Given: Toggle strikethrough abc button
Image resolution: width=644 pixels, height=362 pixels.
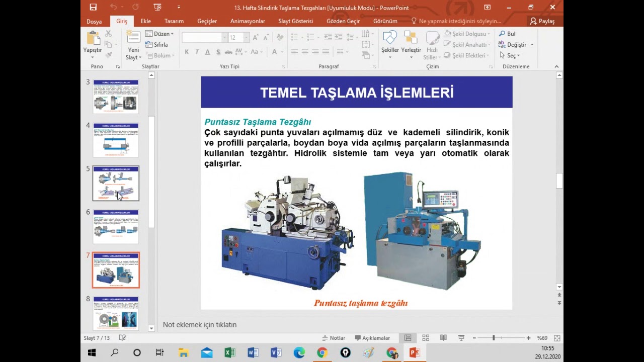Looking at the screenshot, I should tap(228, 52).
